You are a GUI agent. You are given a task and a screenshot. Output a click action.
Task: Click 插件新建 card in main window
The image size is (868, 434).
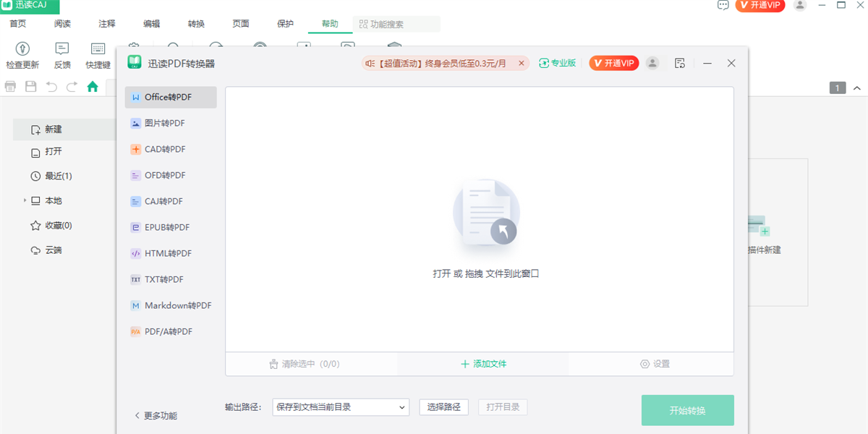coord(778,231)
